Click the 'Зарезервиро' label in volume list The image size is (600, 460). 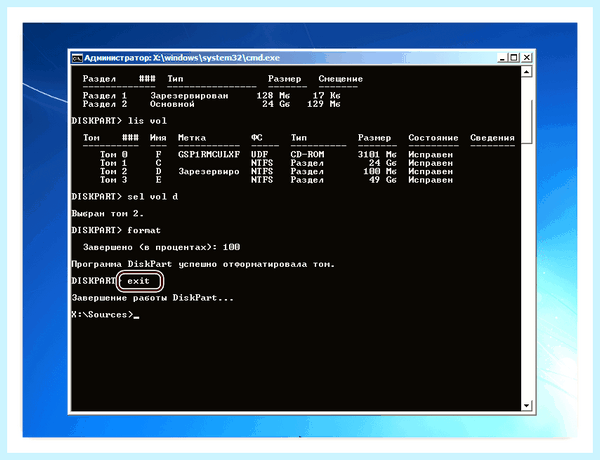pyautogui.click(x=209, y=171)
